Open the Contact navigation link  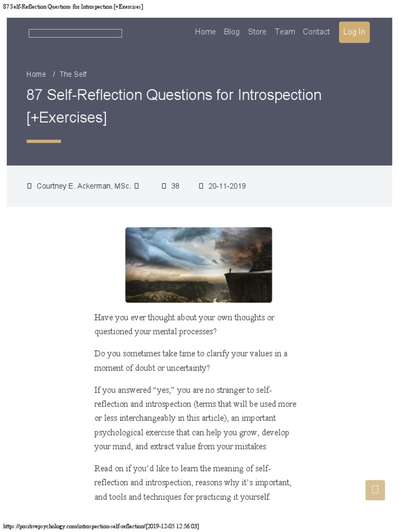click(x=316, y=32)
